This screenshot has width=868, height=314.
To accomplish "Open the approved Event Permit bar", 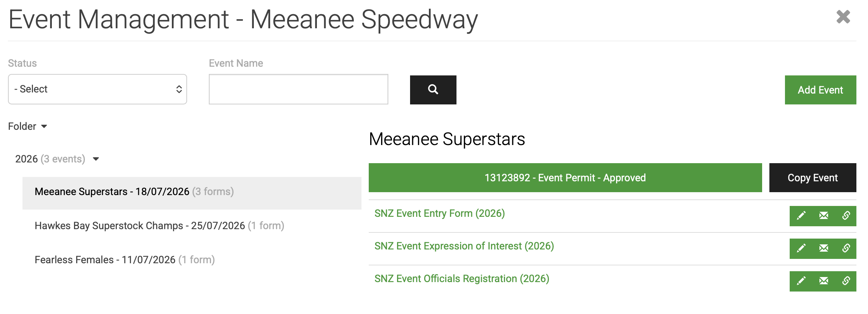I will pyautogui.click(x=565, y=178).
